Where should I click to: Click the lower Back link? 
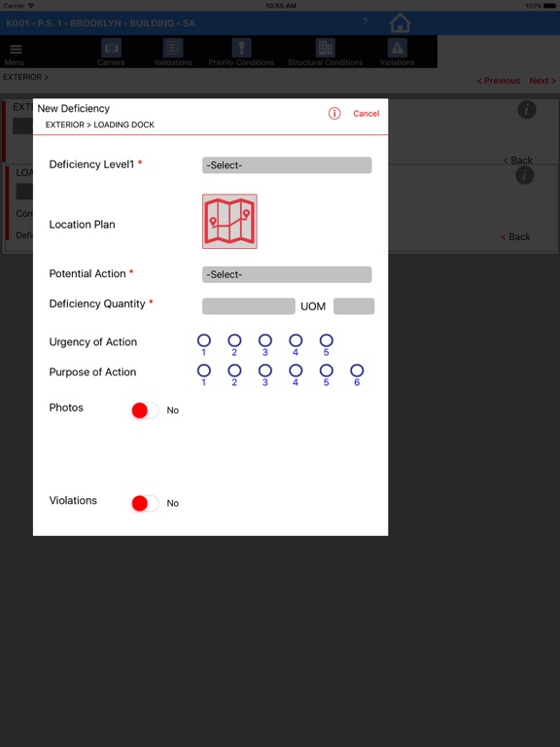click(x=515, y=236)
